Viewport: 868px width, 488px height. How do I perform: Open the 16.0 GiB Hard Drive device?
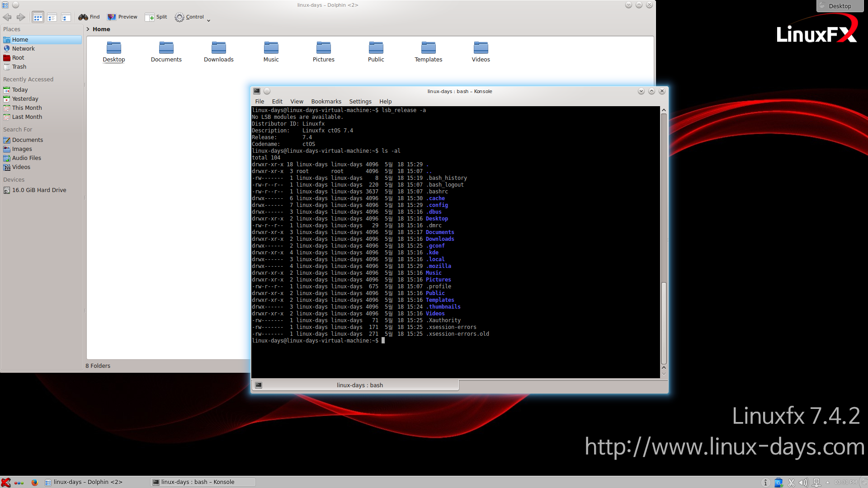[42, 190]
